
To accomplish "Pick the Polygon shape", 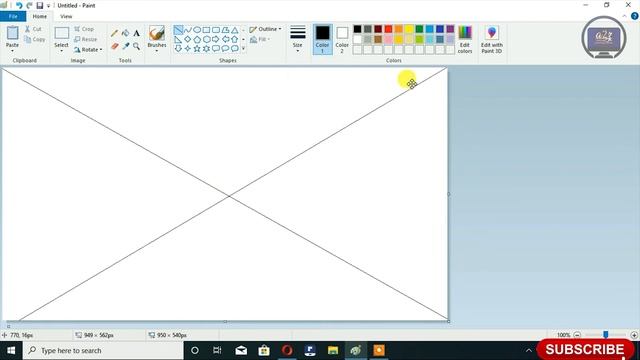I will click(225, 30).
